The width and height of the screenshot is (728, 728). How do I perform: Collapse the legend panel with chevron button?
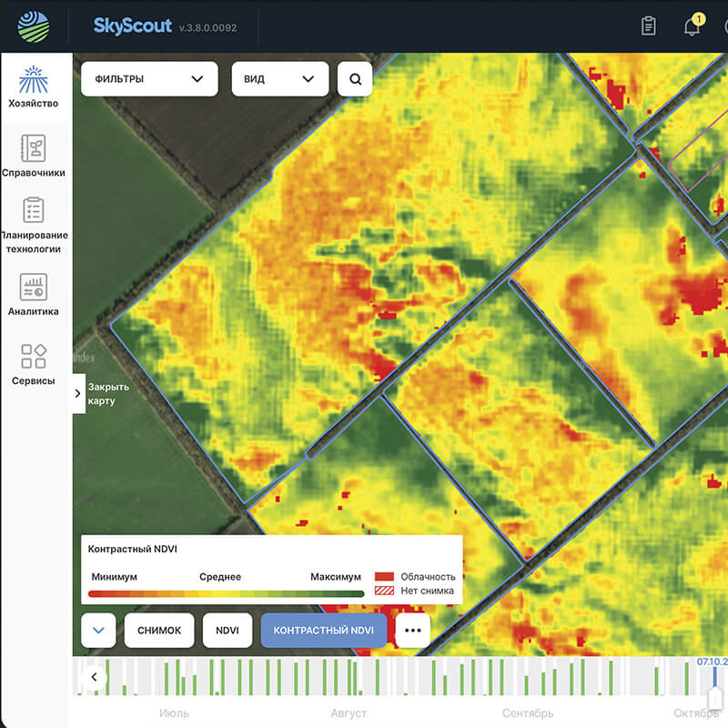point(98,630)
